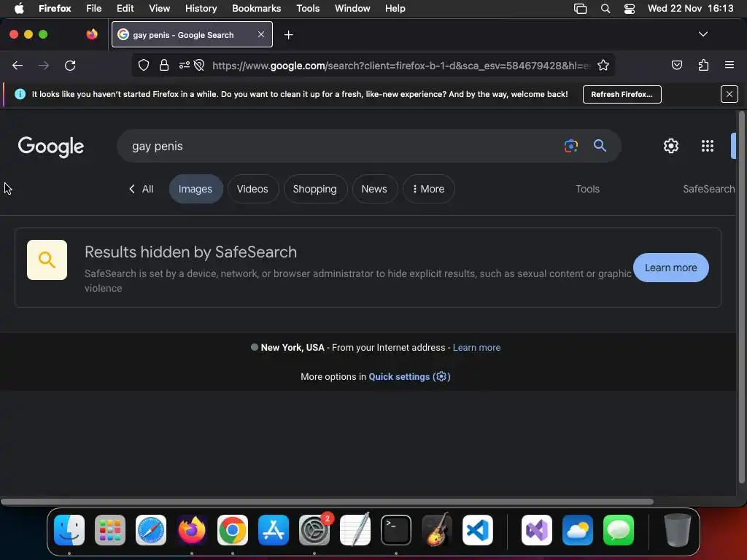The image size is (747, 560).
Task: Open the Quick settings link
Action: pyautogui.click(x=409, y=377)
